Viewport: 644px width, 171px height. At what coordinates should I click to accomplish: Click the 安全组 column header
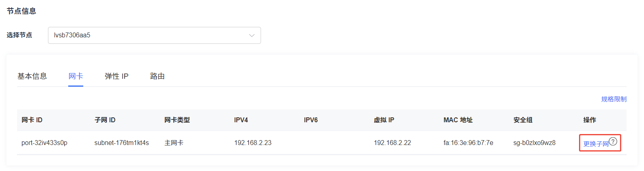click(x=523, y=120)
